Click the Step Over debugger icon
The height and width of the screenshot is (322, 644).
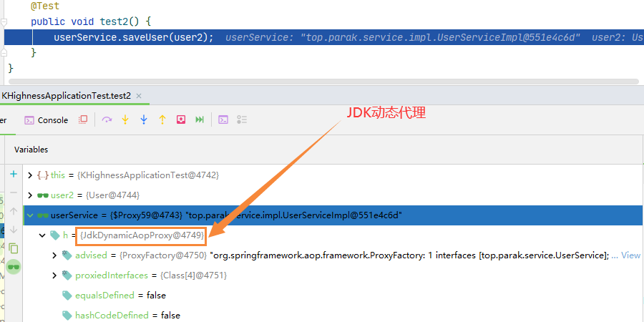tap(107, 119)
